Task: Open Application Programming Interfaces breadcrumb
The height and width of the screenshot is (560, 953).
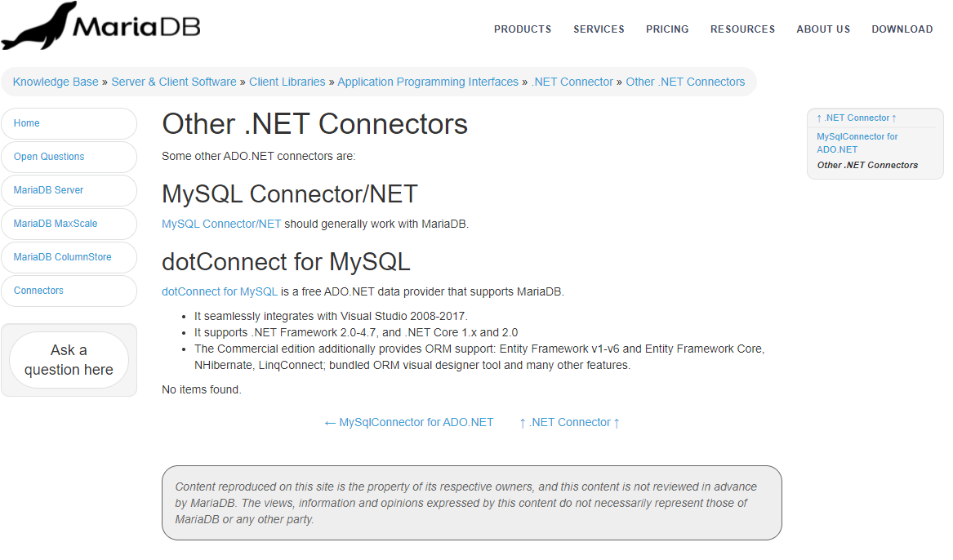Action: point(428,82)
